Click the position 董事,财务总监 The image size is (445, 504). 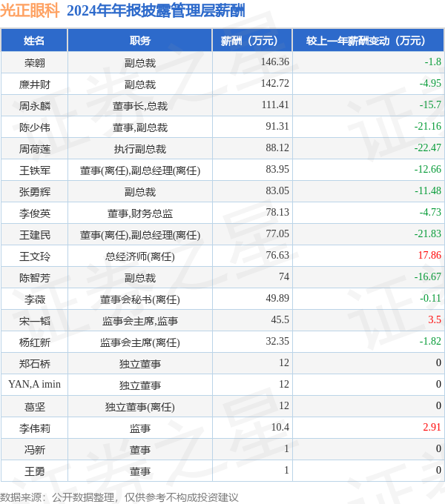tap(140, 213)
